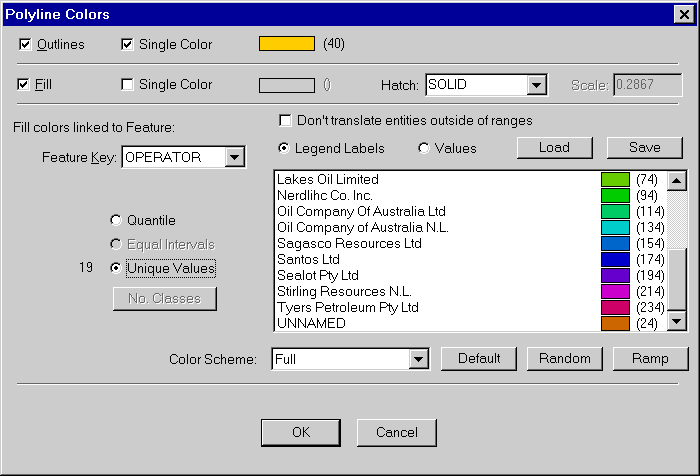The image size is (700, 476).
Task: Click the Ramp button
Action: 650,359
